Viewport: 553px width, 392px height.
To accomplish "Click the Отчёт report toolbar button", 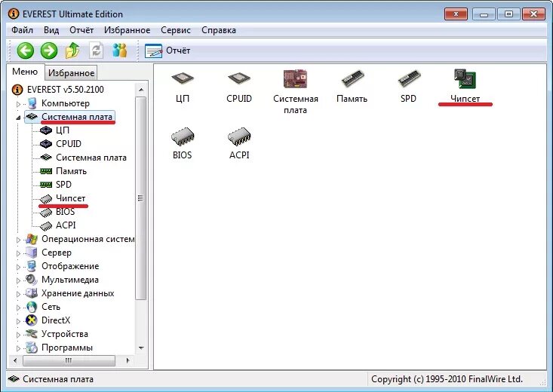I will 167,51.
